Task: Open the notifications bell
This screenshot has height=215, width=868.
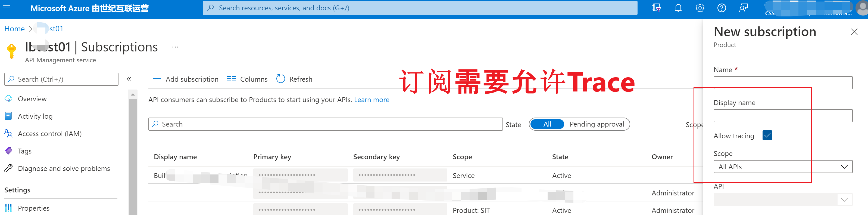Action: pyautogui.click(x=678, y=8)
